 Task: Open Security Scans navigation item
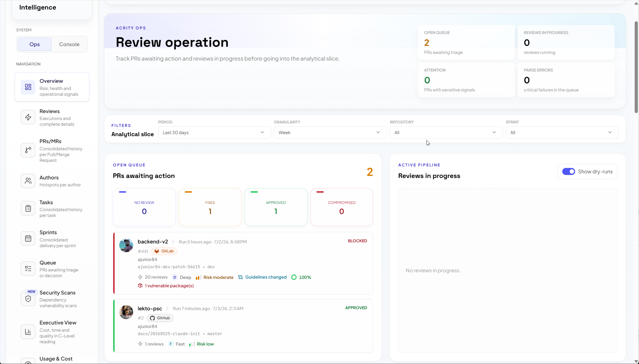52,299
